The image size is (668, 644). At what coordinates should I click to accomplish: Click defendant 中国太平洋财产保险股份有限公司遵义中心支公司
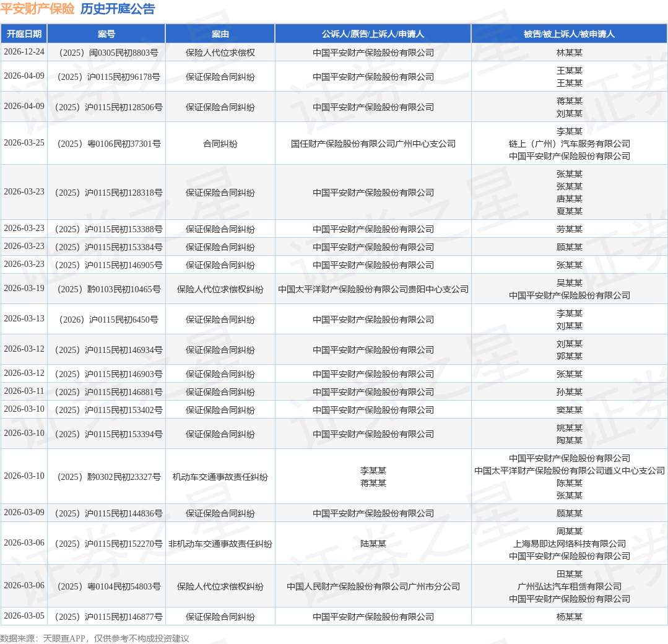click(569, 471)
